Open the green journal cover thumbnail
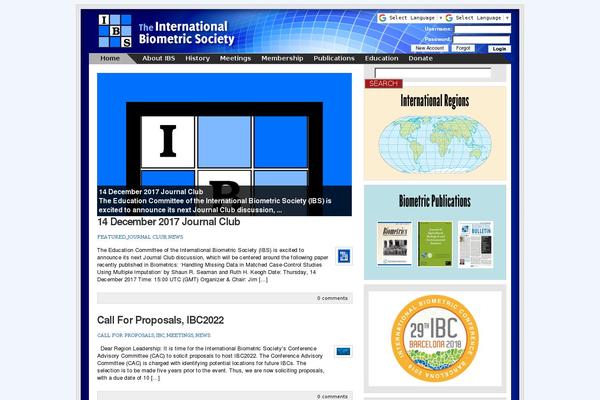 tap(435, 244)
